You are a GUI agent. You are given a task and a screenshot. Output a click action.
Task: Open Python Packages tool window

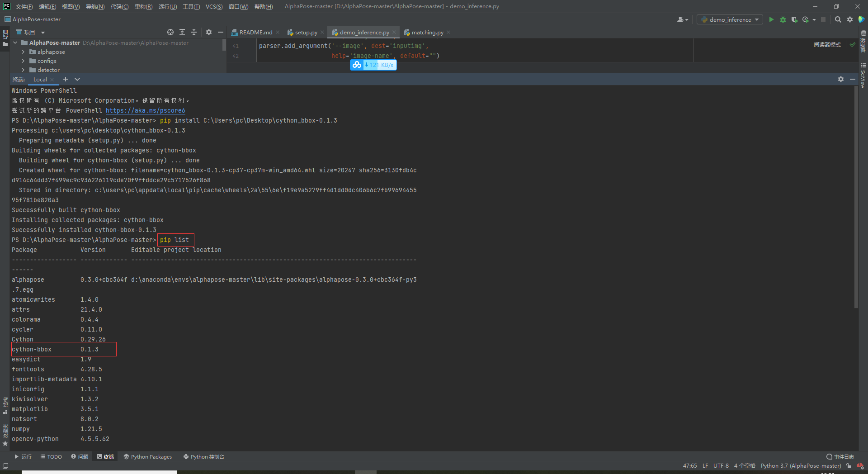[148, 457]
